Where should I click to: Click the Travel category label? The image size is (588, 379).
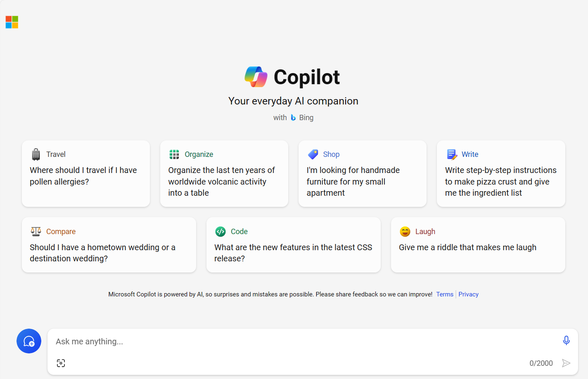click(x=56, y=154)
